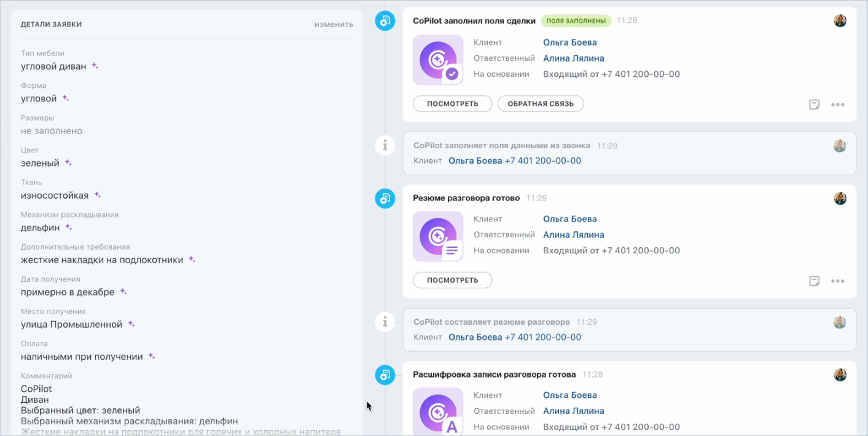
Task: Click ПОСМОТРЕТЬ in 'Резюме разговора готово' card
Action: 452,280
